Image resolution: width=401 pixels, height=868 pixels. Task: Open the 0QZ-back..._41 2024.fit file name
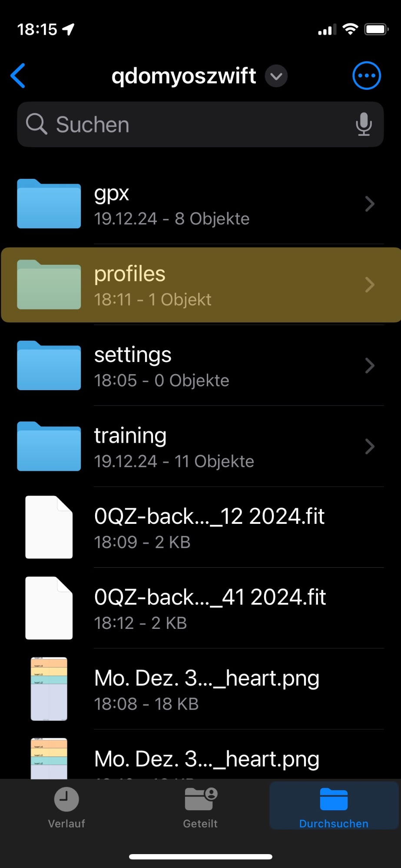[210, 597]
